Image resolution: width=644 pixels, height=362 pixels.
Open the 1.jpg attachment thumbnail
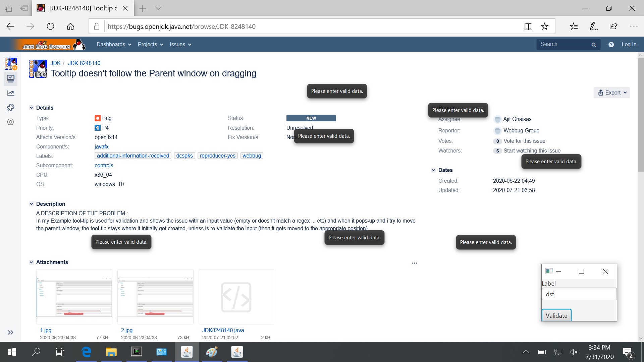coord(74,297)
